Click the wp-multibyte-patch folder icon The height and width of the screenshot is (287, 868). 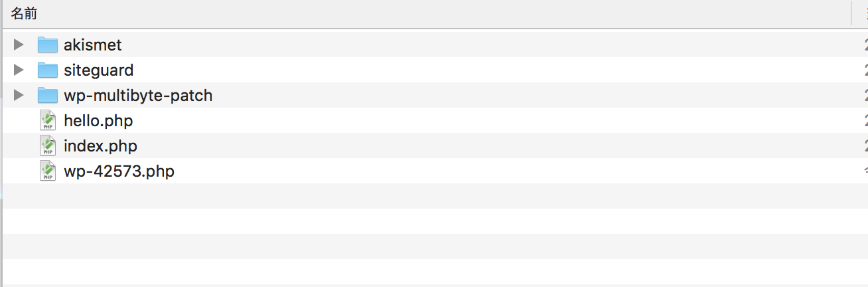(48, 95)
